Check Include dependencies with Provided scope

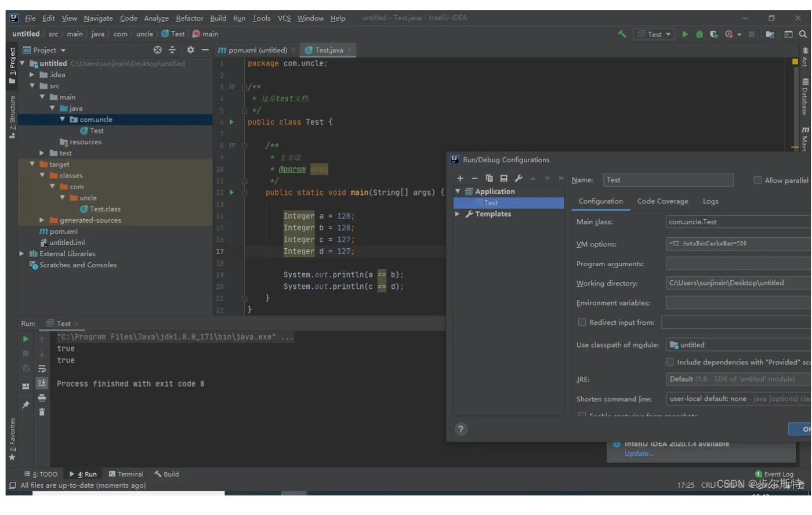click(670, 362)
